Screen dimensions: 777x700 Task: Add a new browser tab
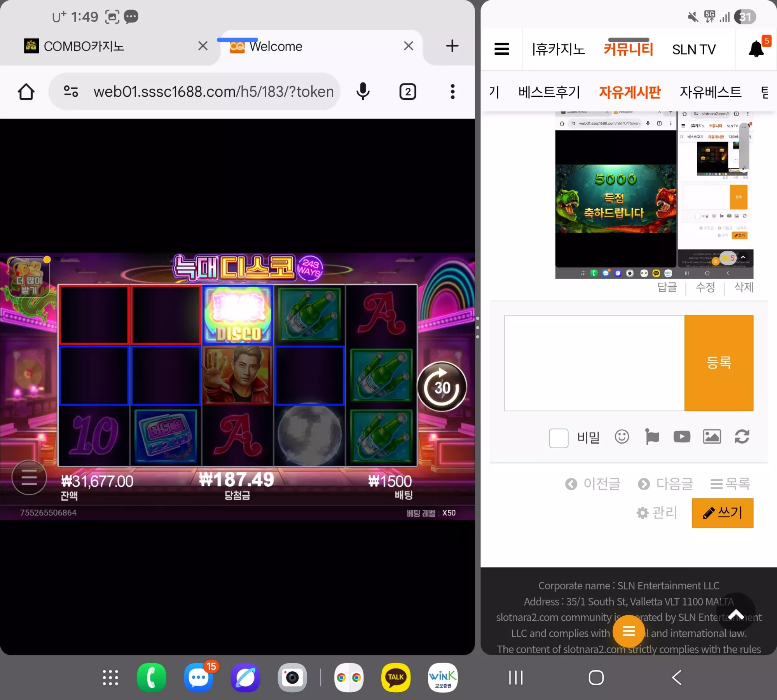click(452, 46)
